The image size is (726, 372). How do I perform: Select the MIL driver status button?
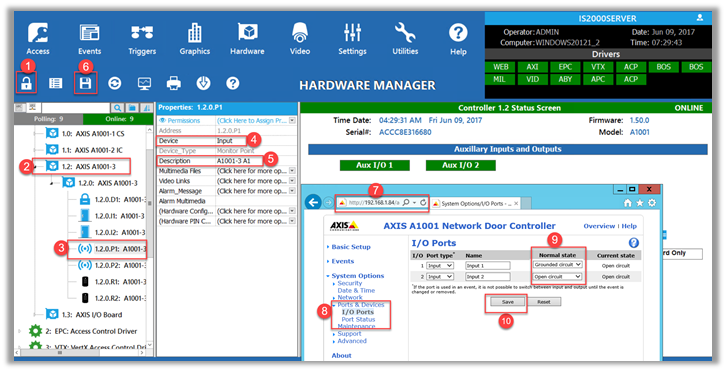(499, 79)
